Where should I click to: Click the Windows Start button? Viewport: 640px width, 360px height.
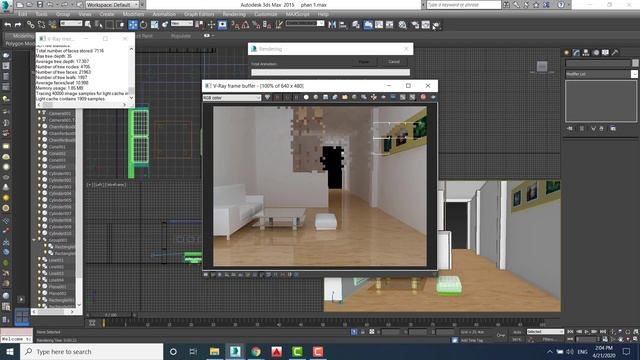point(10,351)
